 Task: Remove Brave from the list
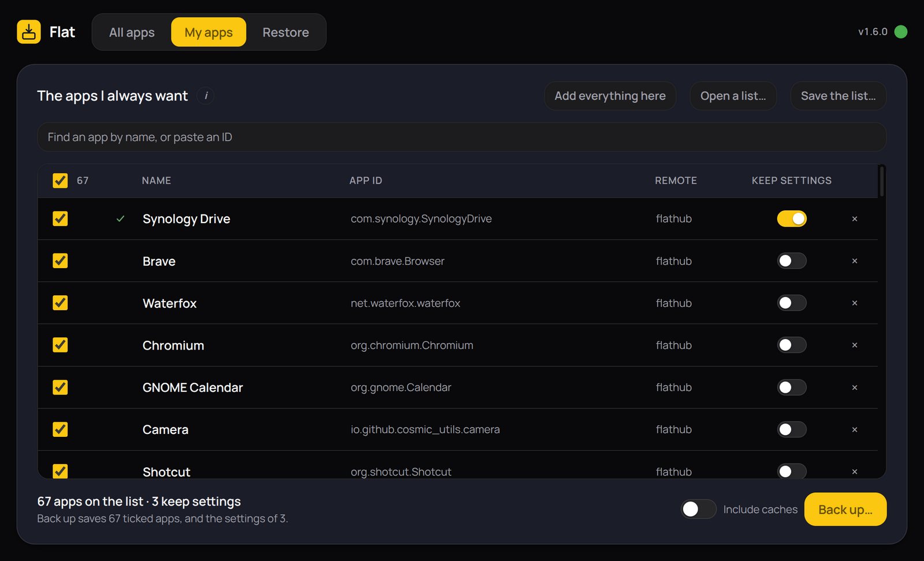(855, 261)
